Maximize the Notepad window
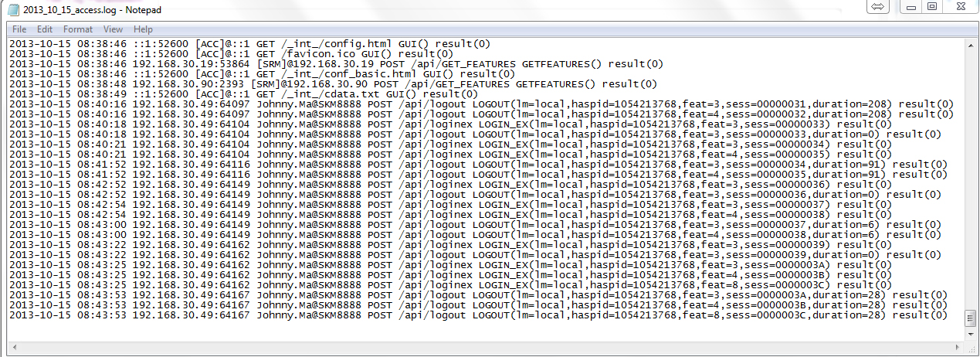 coord(932,7)
